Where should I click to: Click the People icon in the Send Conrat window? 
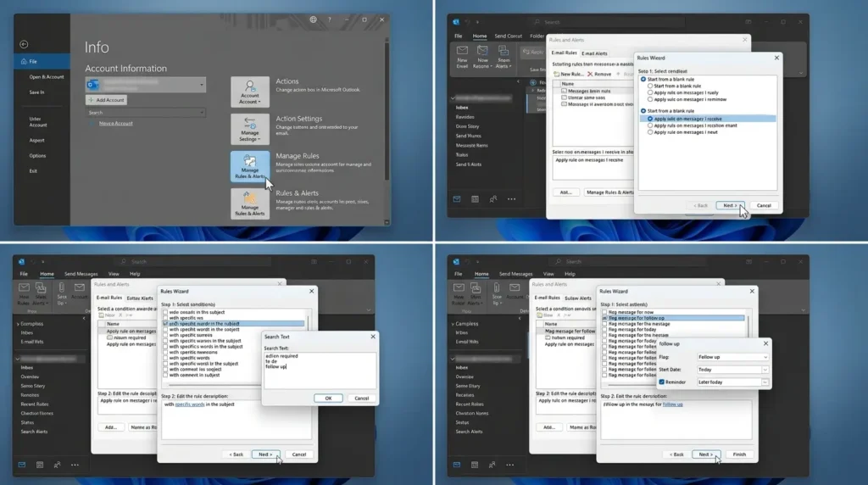pyautogui.click(x=493, y=198)
